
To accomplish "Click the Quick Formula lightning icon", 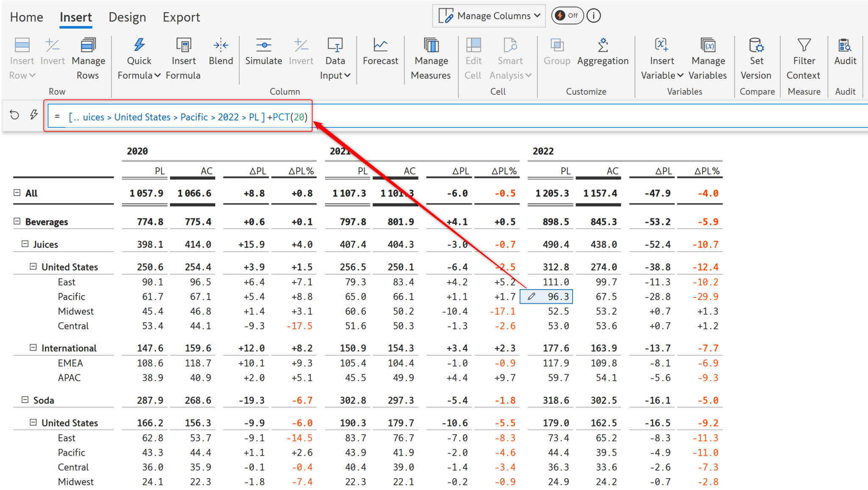I will pos(139,45).
